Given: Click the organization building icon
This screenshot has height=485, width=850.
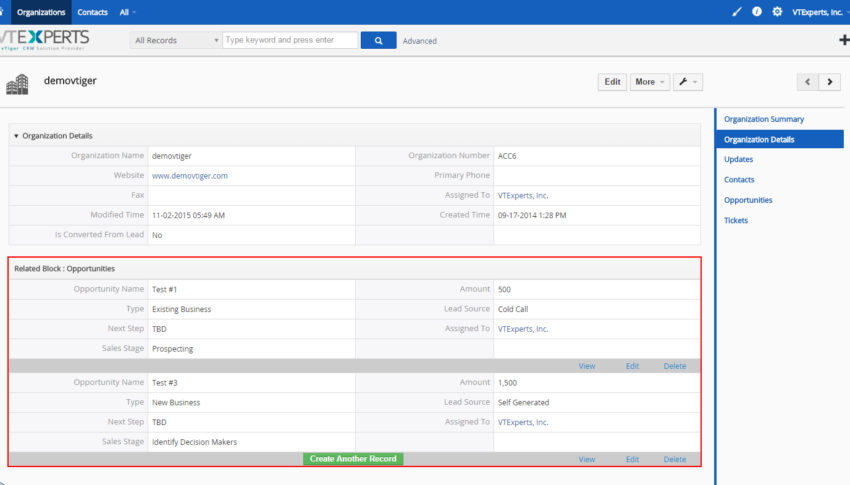Looking at the screenshot, I should pos(17,84).
